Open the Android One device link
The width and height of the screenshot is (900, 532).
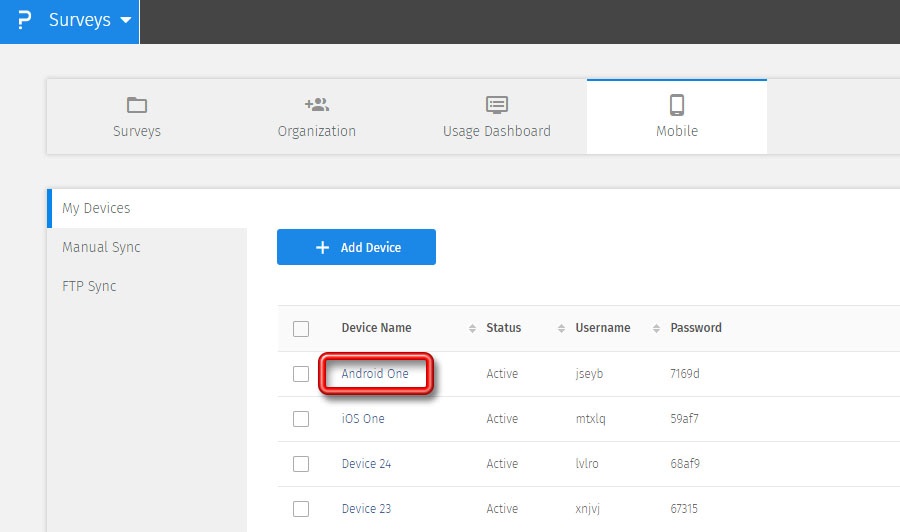(x=375, y=374)
